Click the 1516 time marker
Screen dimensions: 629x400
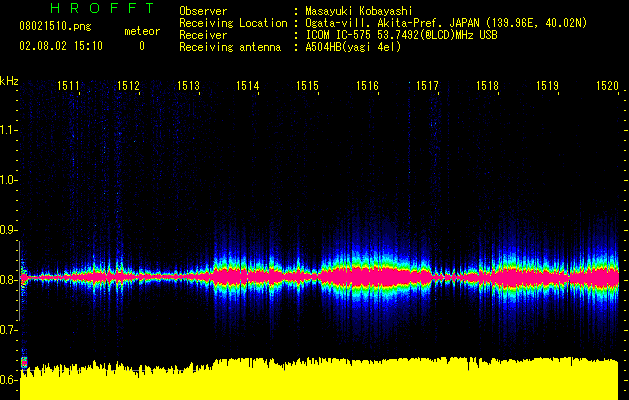pyautogui.click(x=367, y=86)
